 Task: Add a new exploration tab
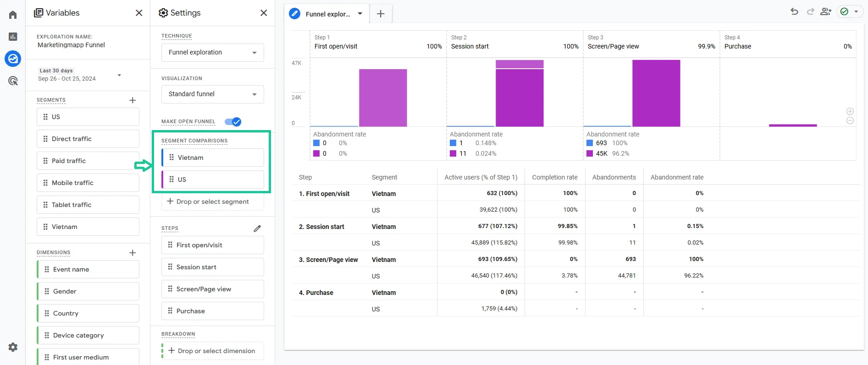[x=381, y=14]
